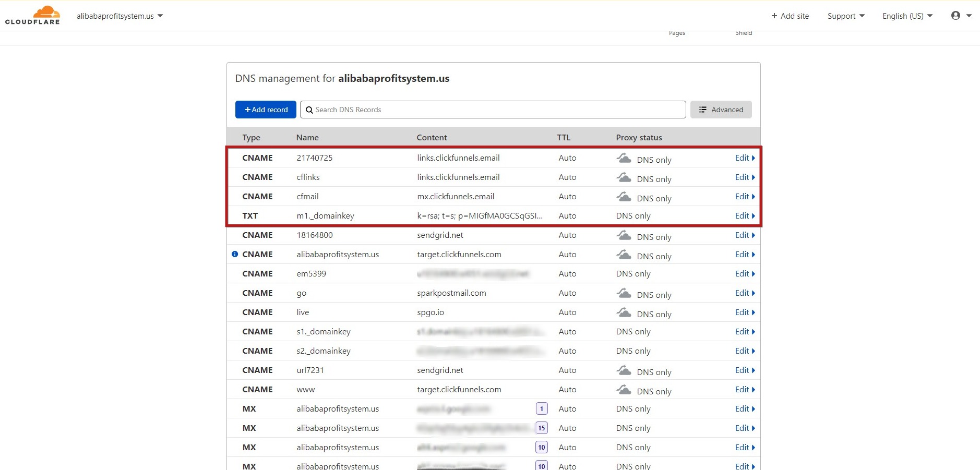Toggle proxy cloud for cflinks record

pos(624,177)
